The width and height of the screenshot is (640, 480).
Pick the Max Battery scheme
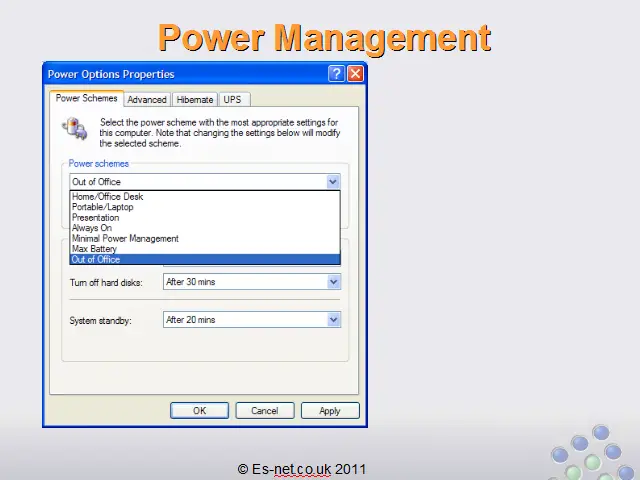click(x=205, y=249)
